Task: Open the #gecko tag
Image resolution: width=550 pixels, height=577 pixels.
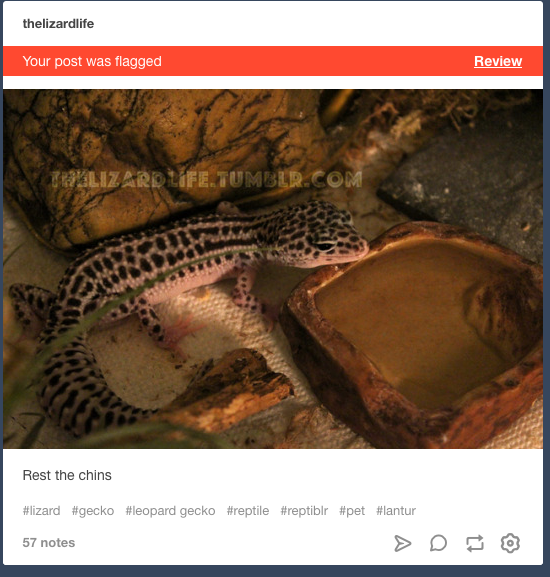Action: (x=93, y=511)
